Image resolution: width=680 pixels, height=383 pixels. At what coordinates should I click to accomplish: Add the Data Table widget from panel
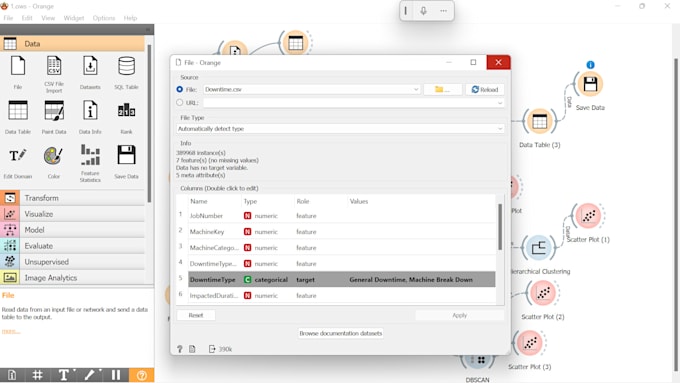pyautogui.click(x=18, y=117)
